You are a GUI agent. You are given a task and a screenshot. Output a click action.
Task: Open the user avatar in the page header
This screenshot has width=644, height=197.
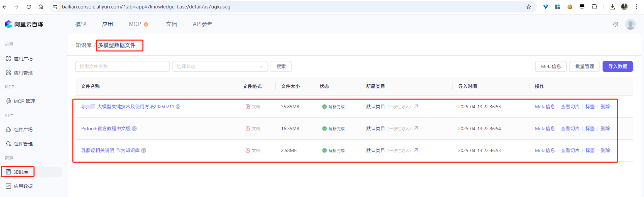(x=631, y=24)
